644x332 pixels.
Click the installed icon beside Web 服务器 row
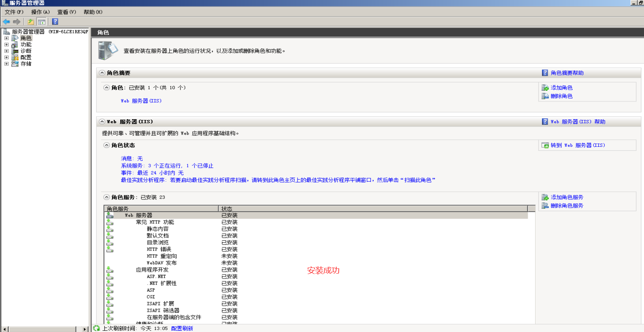point(110,215)
